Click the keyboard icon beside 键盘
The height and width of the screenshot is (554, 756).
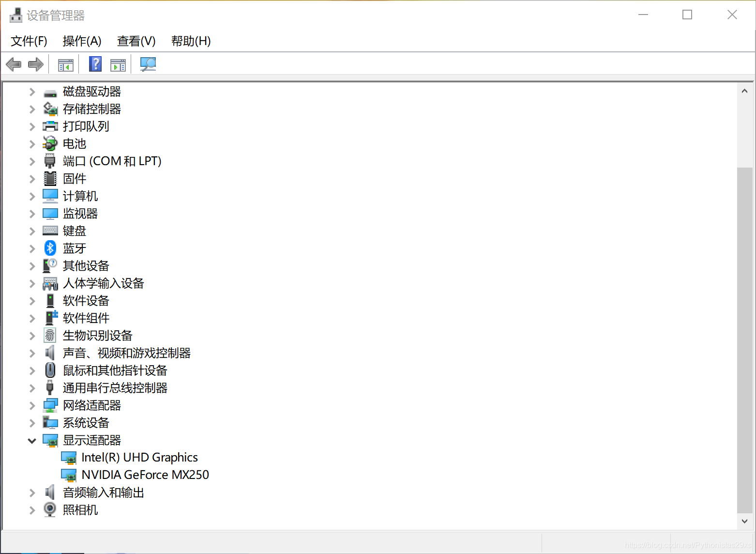[x=50, y=231]
